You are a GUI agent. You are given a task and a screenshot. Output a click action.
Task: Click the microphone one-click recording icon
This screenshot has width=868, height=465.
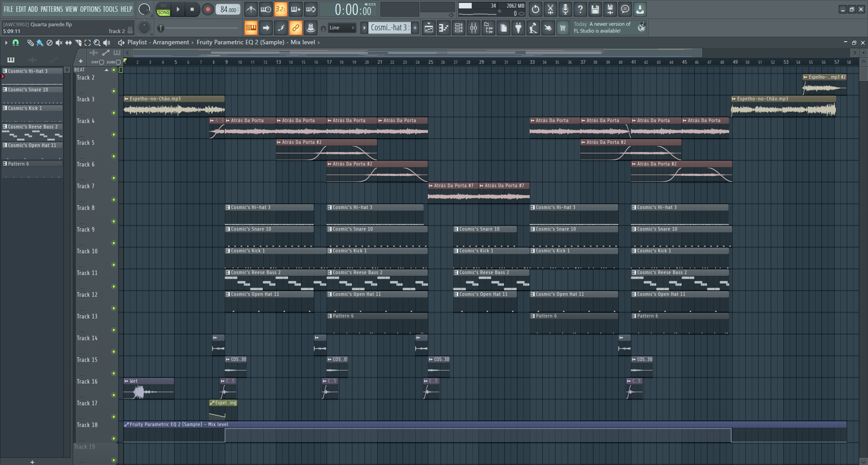pos(565,9)
